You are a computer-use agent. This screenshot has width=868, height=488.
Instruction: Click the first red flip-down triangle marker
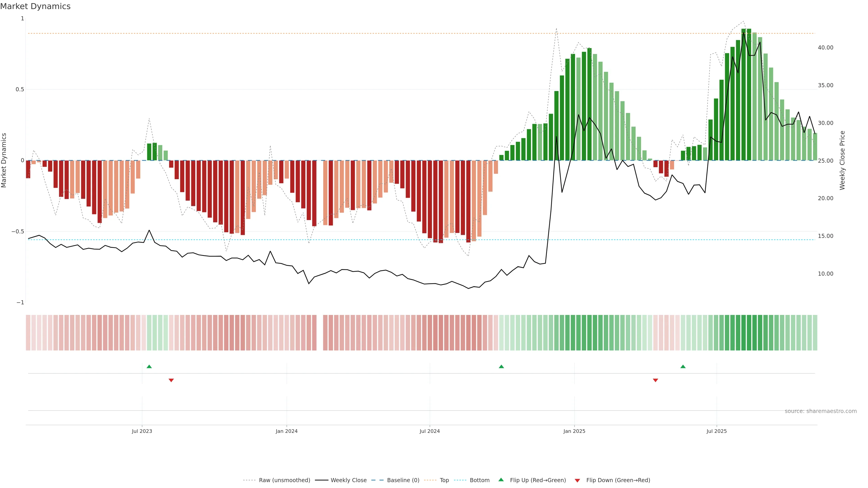[171, 380]
